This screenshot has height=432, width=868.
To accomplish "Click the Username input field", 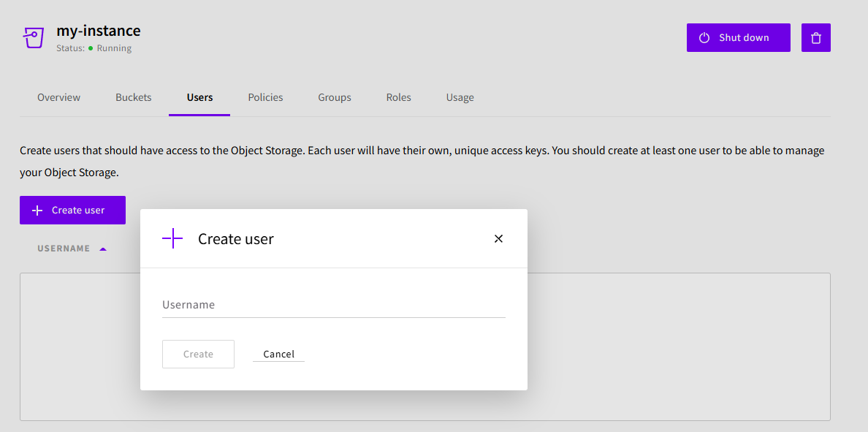I will pos(333,305).
